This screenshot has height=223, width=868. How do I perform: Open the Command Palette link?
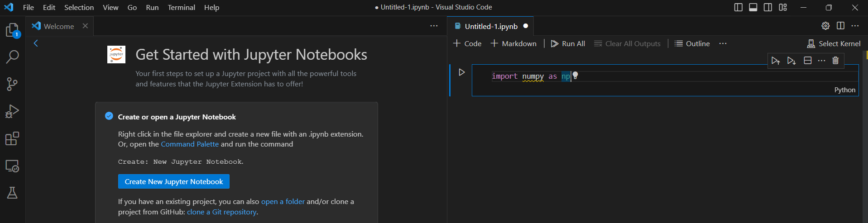coord(190,144)
